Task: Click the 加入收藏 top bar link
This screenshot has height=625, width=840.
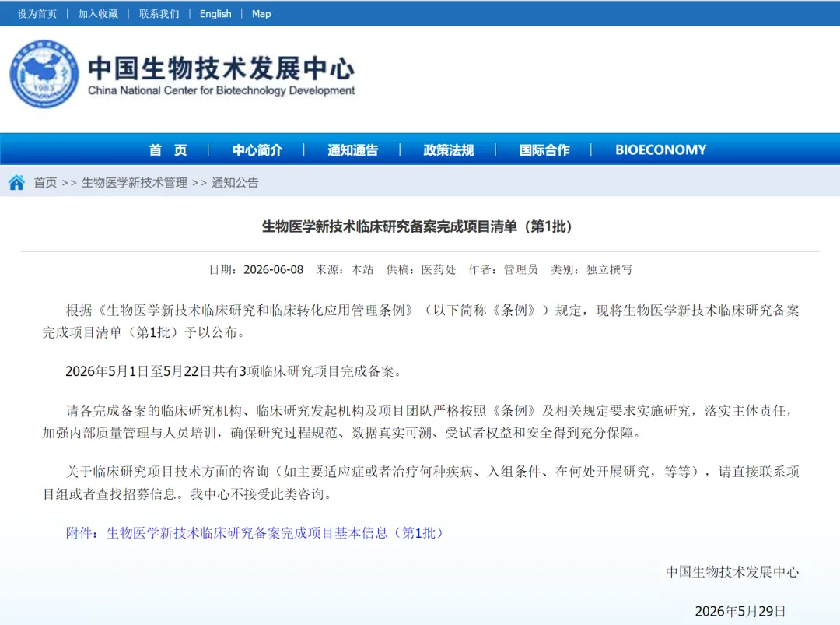Action: point(98,14)
